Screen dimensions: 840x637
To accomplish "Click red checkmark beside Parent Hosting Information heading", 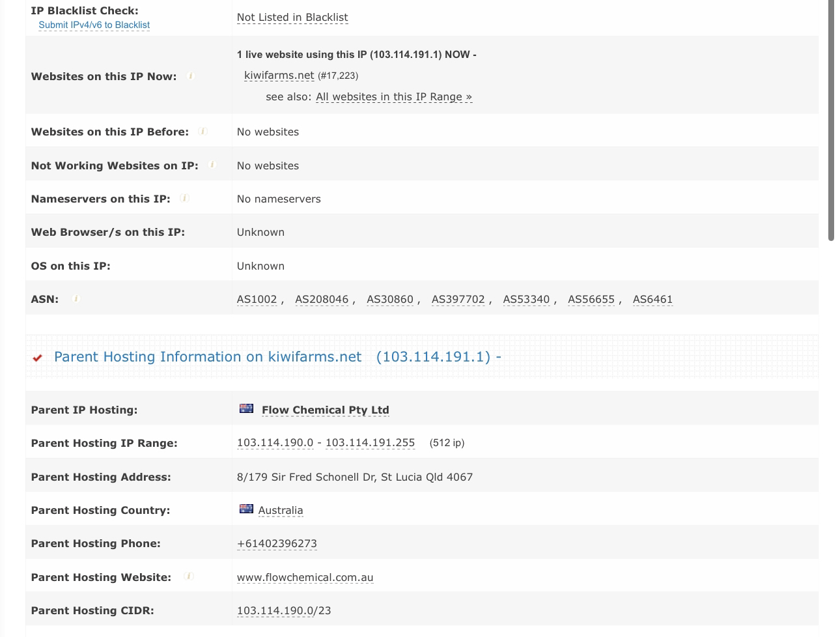I will (x=38, y=358).
